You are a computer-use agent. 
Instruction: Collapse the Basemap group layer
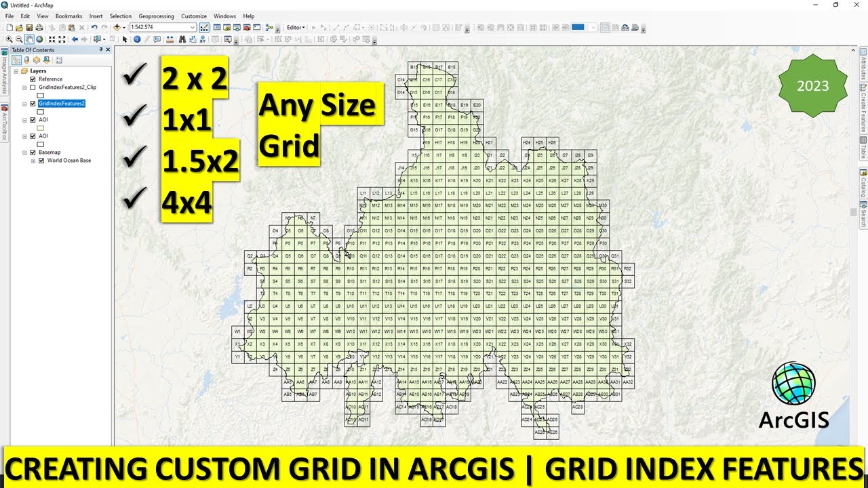24,152
